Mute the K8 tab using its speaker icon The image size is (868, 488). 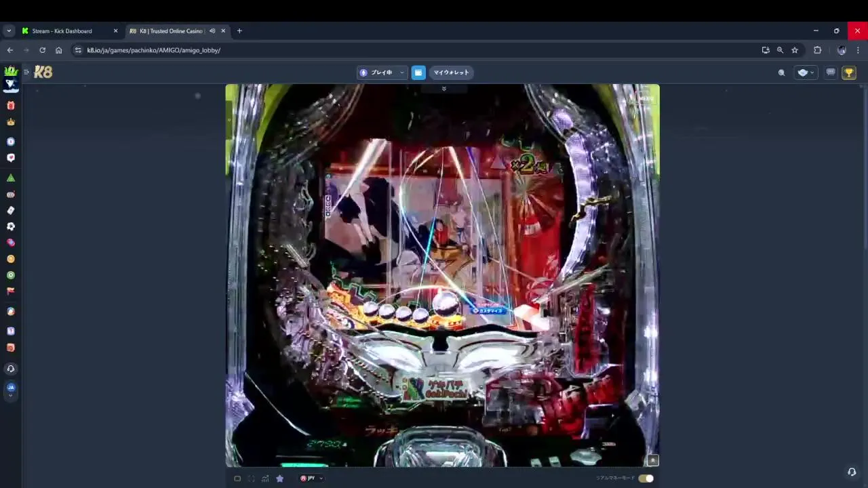coord(212,31)
